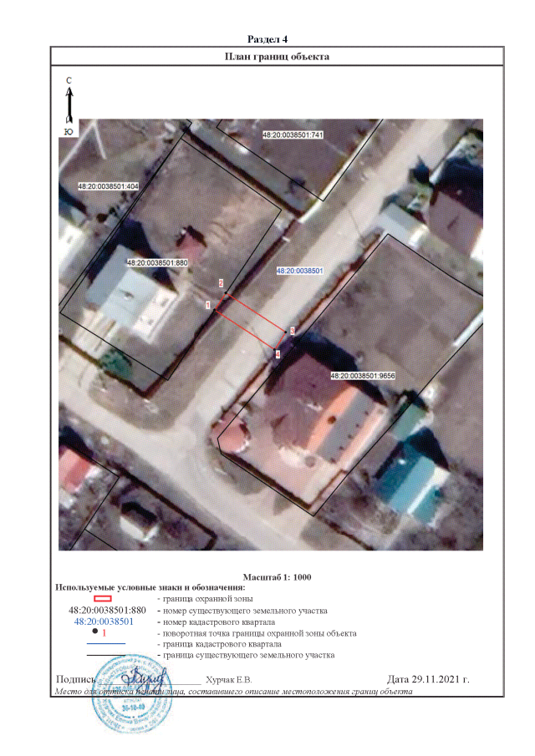The height and width of the screenshot is (756, 535).
Task: Click the black dot turning point legend symbol
Action: point(96,634)
